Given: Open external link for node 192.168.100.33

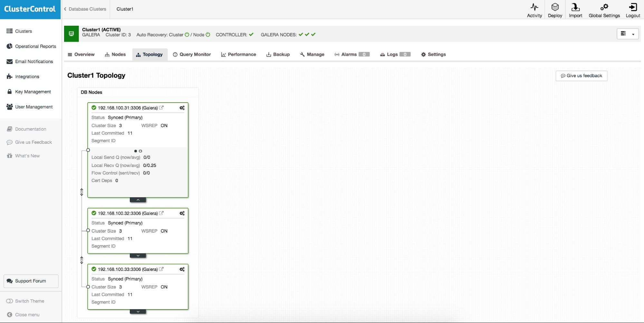Looking at the screenshot, I should 161,269.
